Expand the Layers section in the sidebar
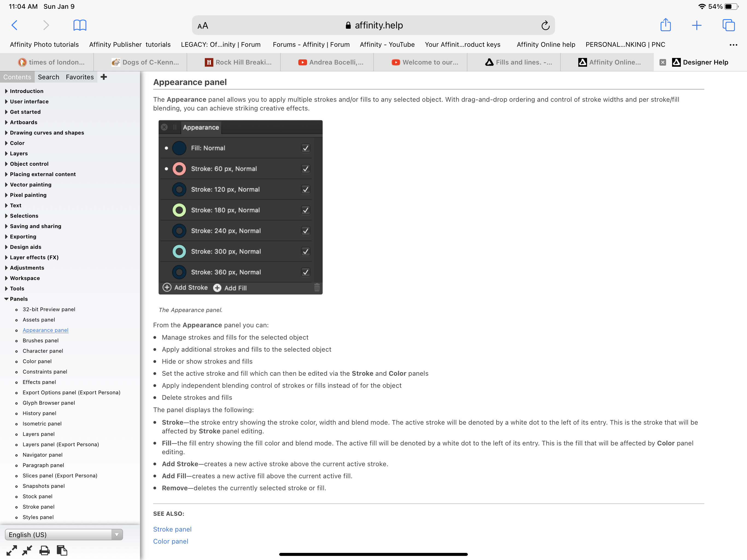 pyautogui.click(x=7, y=153)
